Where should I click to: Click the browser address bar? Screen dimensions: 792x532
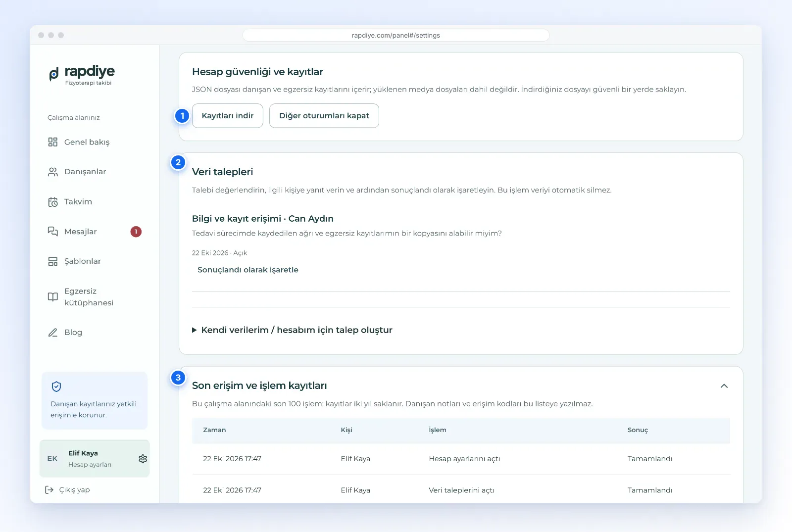pos(396,36)
